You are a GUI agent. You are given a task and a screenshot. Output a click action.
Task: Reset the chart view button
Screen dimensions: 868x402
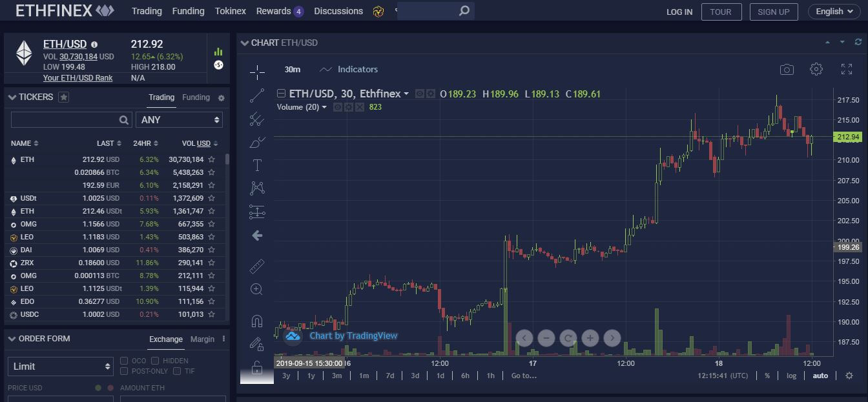point(568,337)
